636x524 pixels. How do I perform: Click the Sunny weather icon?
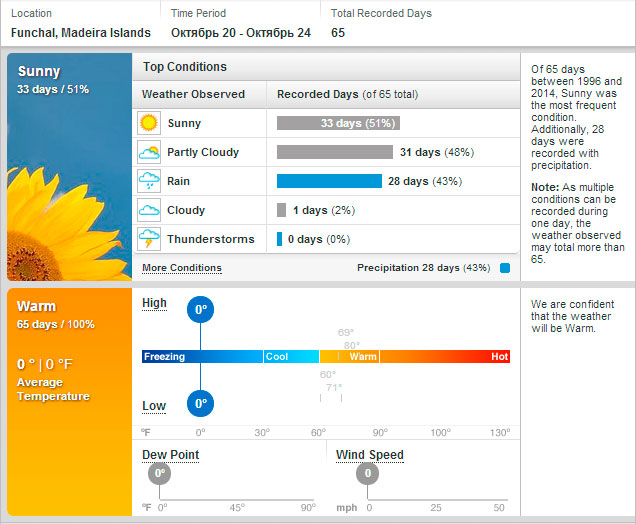(149, 123)
